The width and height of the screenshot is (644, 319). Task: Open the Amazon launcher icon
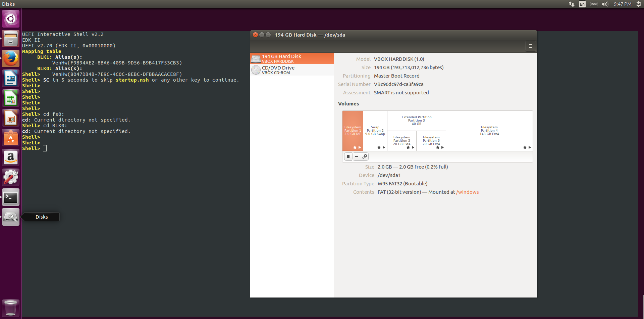(11, 158)
